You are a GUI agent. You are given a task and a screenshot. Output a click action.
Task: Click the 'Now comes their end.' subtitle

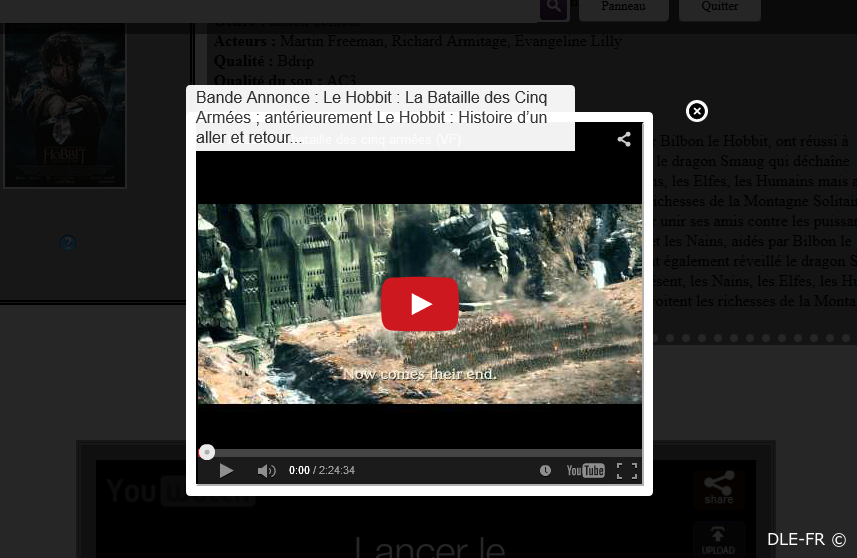click(x=420, y=374)
